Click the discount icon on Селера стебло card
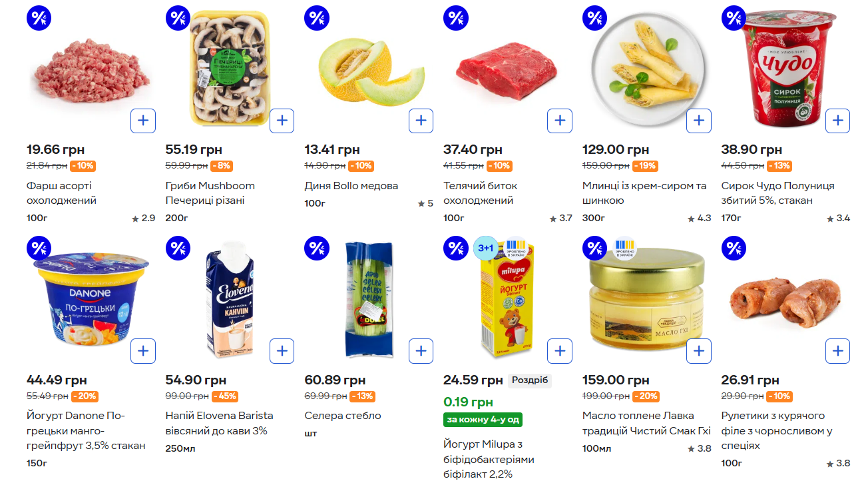This screenshot has width=868, height=485. [316, 248]
